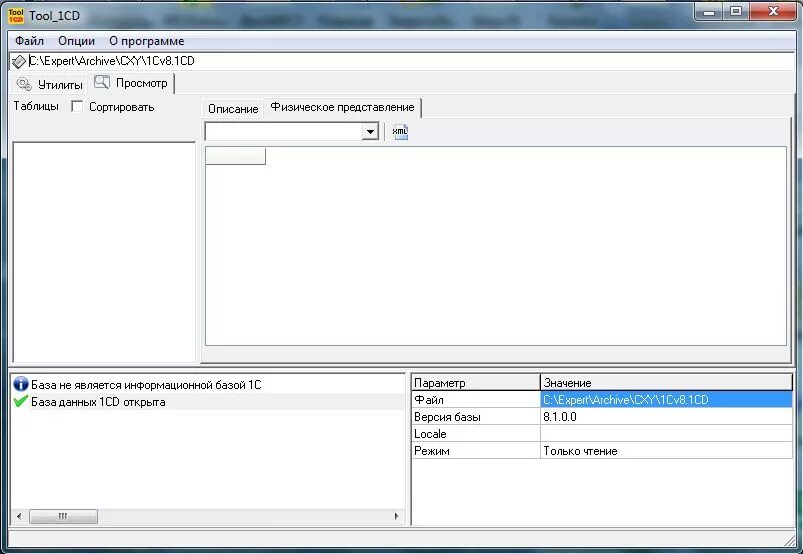Enable the Сортировать checkbox
This screenshot has height=554, width=803.
point(77,106)
